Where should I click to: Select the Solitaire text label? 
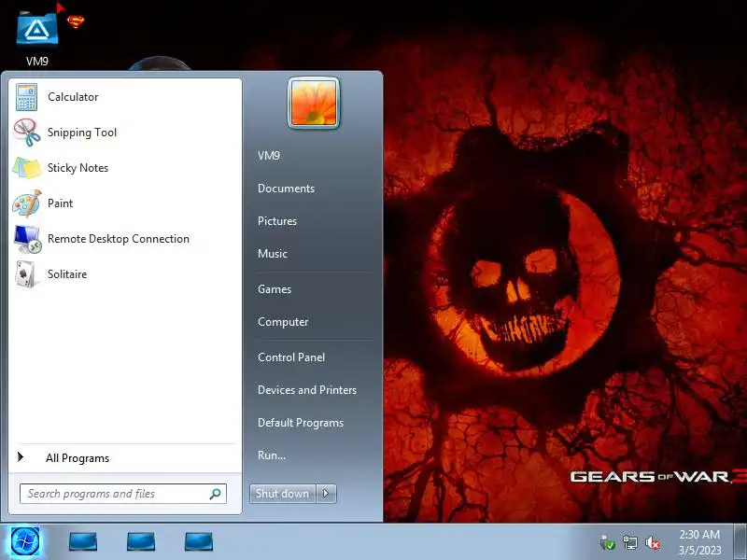coord(67,274)
